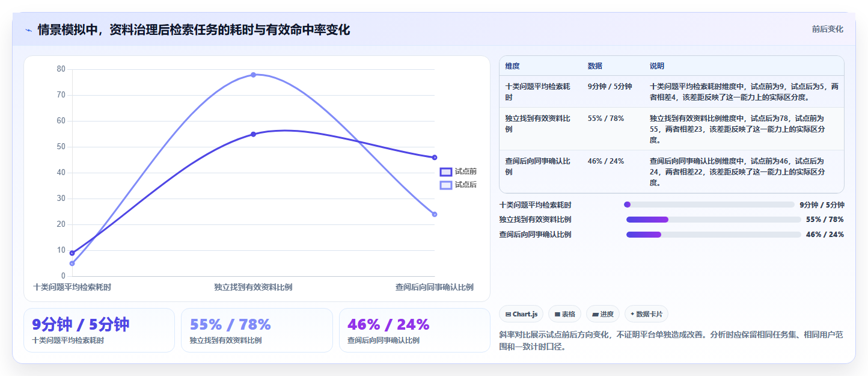This screenshot has width=868, height=376.
Task: Select the Chart.js chip
Action: coord(521,314)
